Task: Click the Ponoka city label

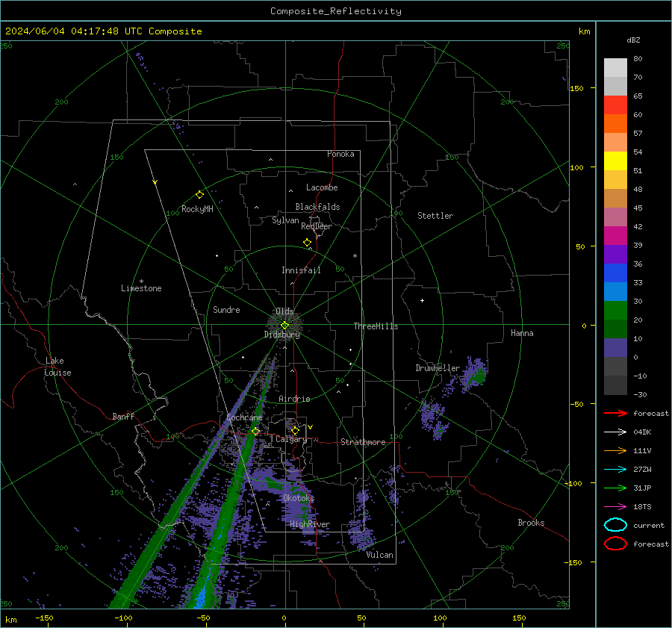Action: 340,154
